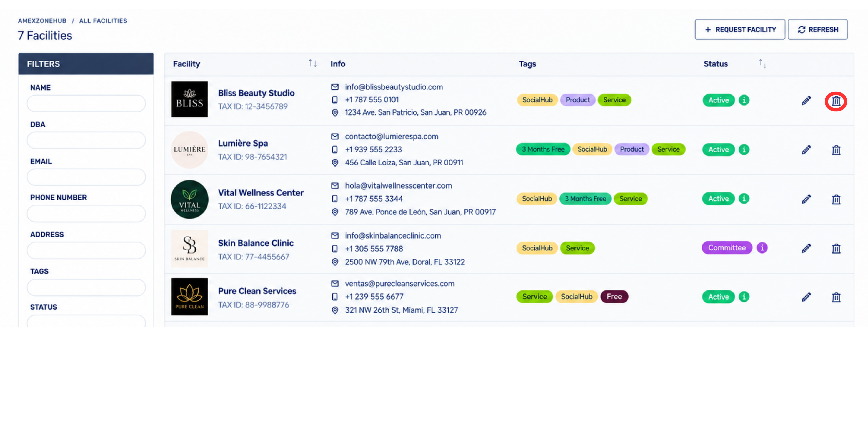
Task: Click info icon beside Lumière Spa Active status
Action: [744, 149]
